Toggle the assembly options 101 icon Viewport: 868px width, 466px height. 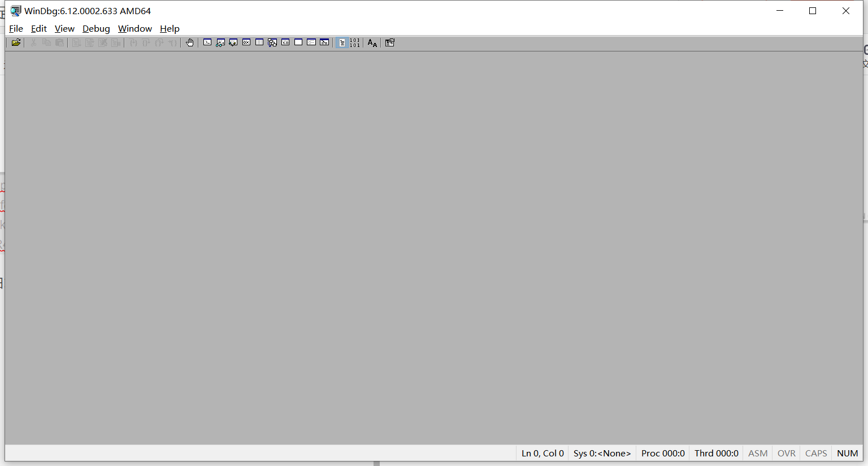point(355,42)
